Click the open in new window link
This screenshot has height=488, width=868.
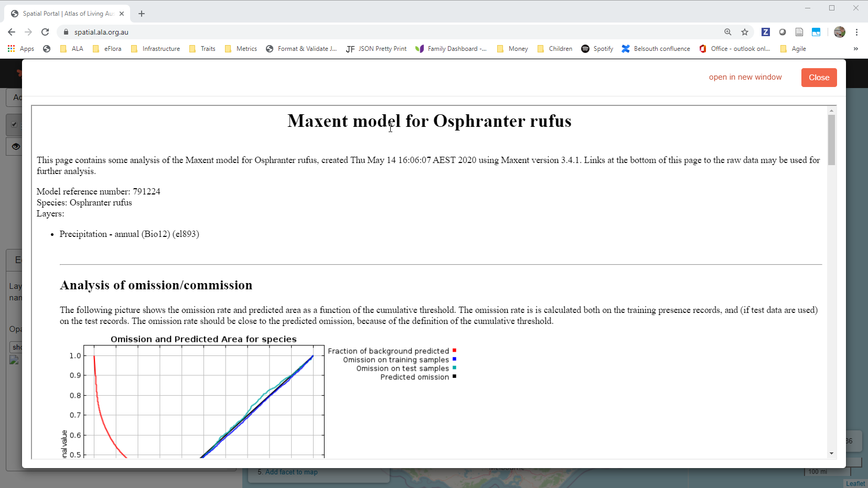pyautogui.click(x=745, y=77)
